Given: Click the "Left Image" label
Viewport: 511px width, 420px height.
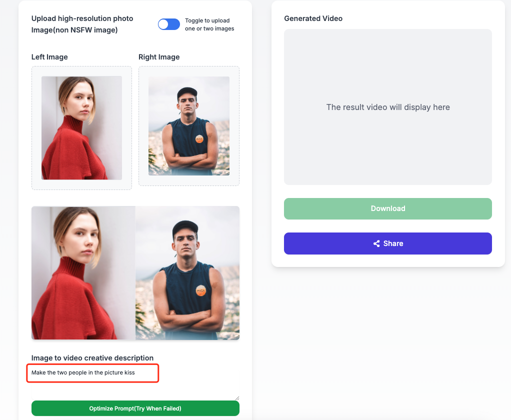Looking at the screenshot, I should coord(49,57).
